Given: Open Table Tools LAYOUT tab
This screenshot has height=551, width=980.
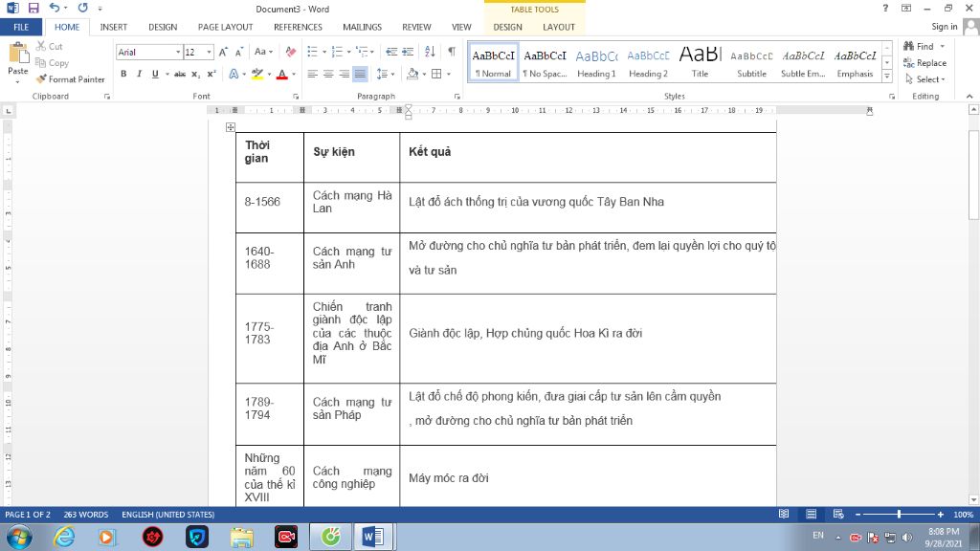Looking at the screenshot, I should click(558, 27).
